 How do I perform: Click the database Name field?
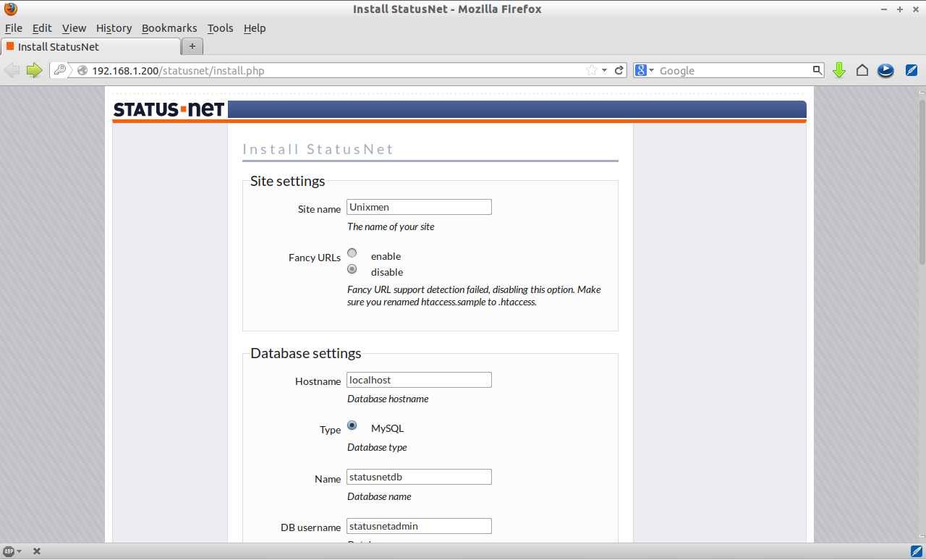[419, 477]
